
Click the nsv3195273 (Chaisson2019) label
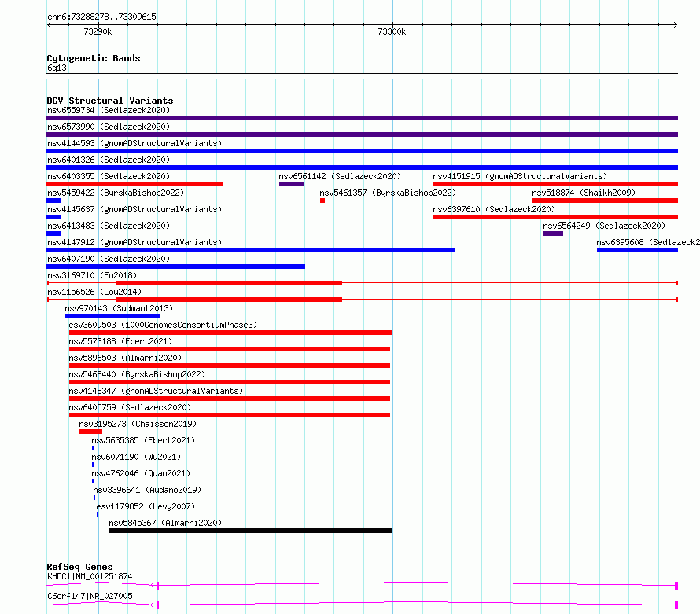point(138,424)
